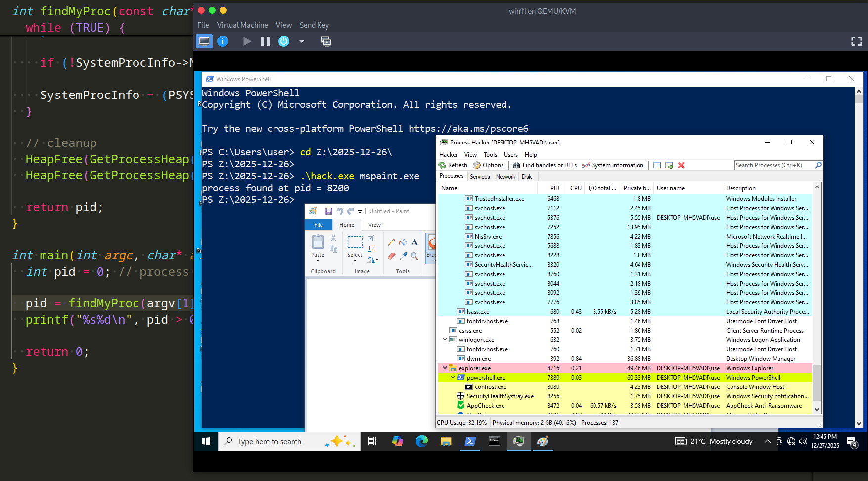Select the Pencil tool in Paint
868x481 pixels.
391,242
